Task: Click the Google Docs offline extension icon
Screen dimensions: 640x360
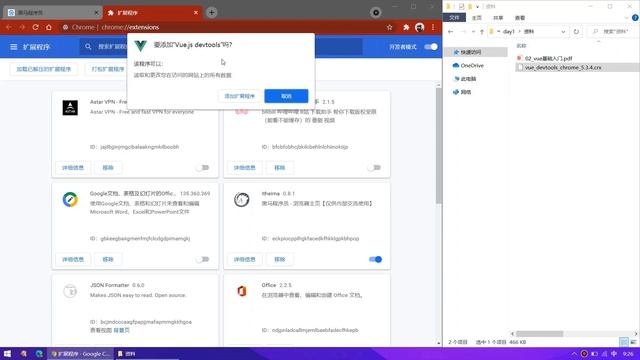Action: pyautogui.click(x=70, y=200)
